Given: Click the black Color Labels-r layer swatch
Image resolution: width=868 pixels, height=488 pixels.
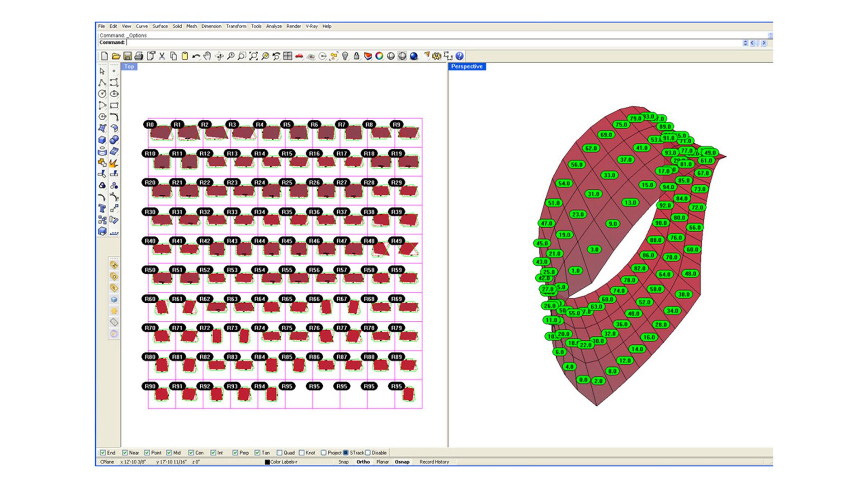Looking at the screenshot, I should (267, 462).
